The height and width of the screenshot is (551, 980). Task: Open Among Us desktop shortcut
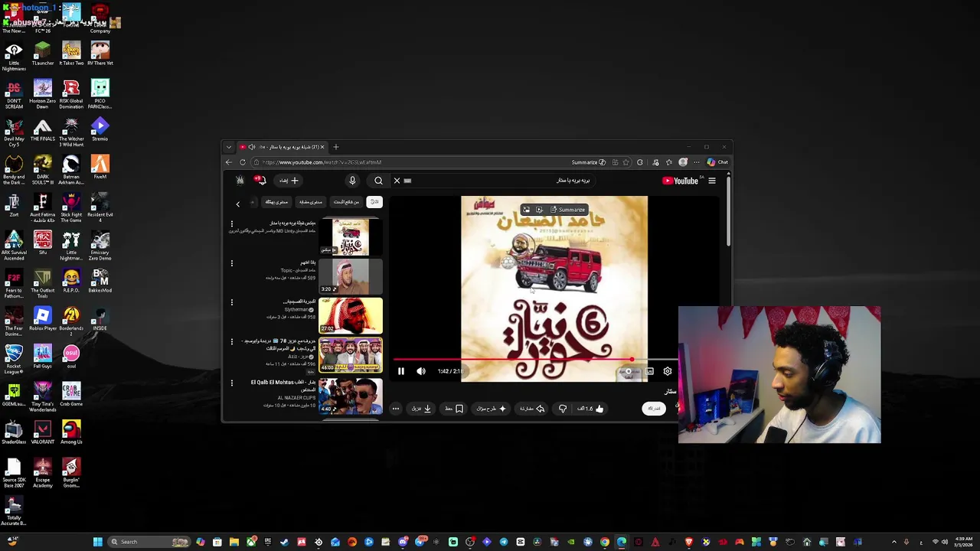(71, 432)
